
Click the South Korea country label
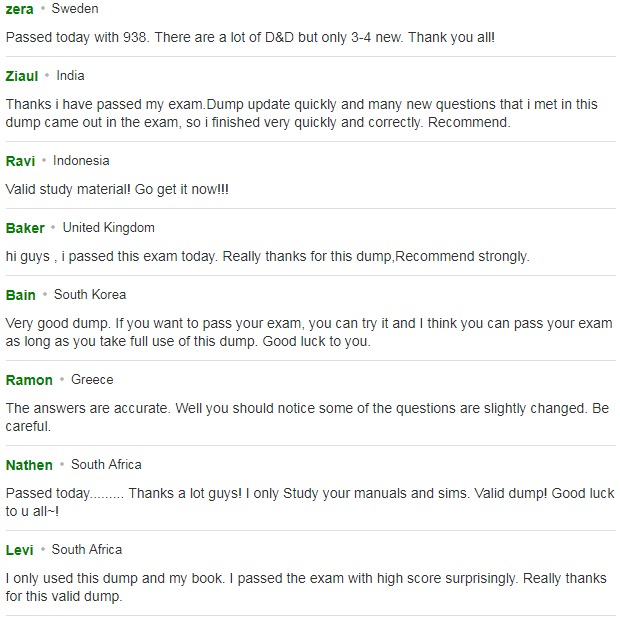[90, 294]
